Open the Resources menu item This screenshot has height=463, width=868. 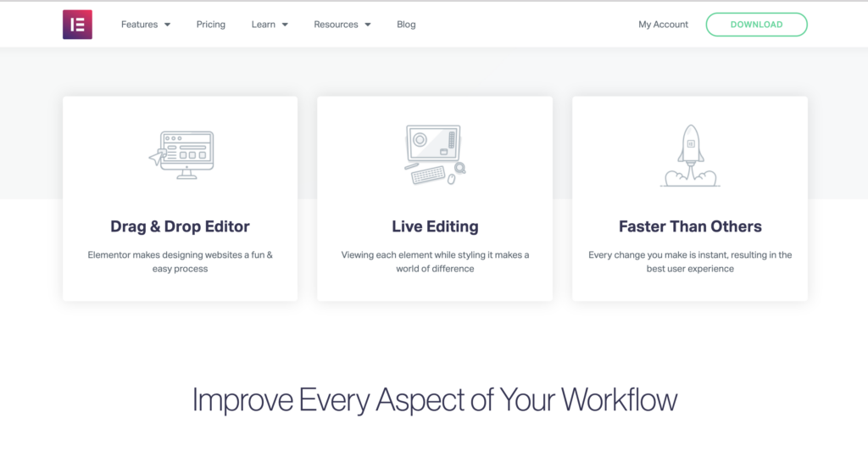click(x=336, y=25)
